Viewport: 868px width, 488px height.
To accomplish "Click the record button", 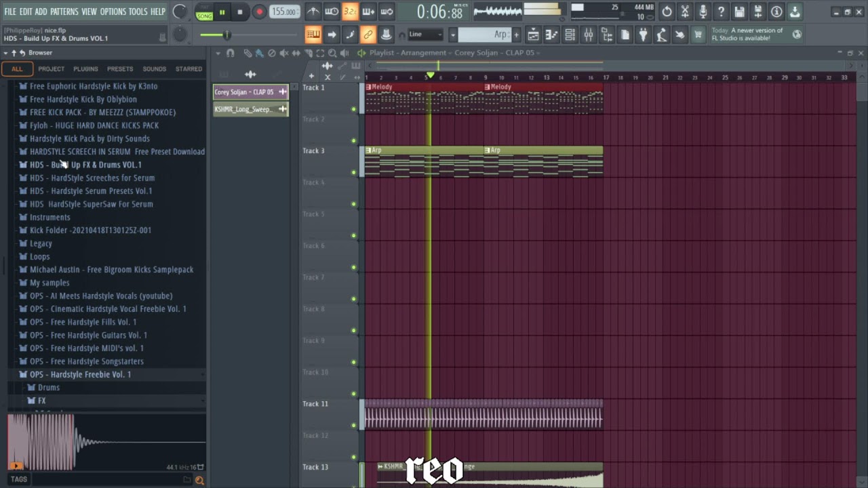I will point(259,12).
